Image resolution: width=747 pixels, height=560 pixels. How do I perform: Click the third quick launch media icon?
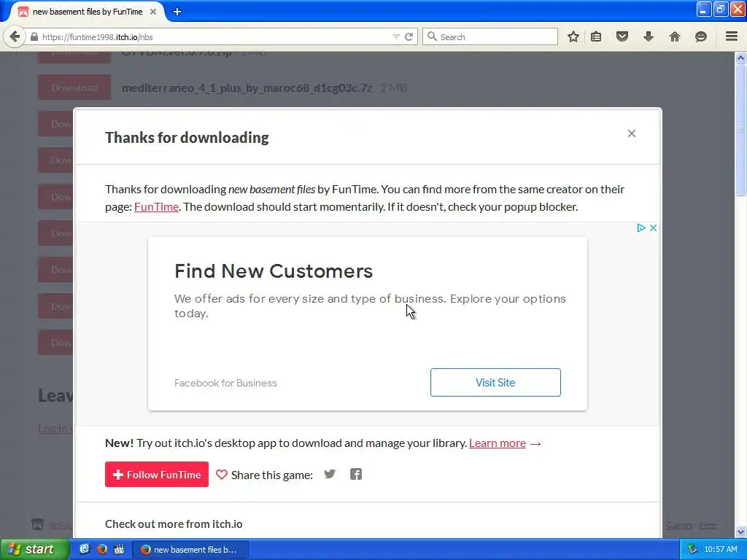pyautogui.click(x=119, y=549)
